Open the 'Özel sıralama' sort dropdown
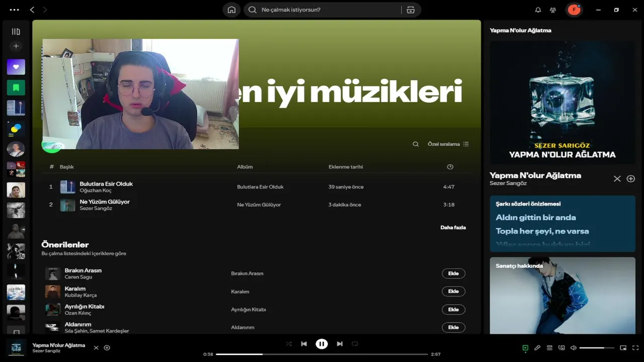This screenshot has width=644, height=362. pos(448,144)
